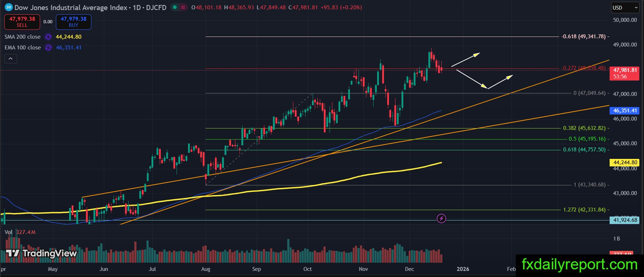644x277 pixels.
Task: Change the 1D chart interval
Action: tap(137, 7)
